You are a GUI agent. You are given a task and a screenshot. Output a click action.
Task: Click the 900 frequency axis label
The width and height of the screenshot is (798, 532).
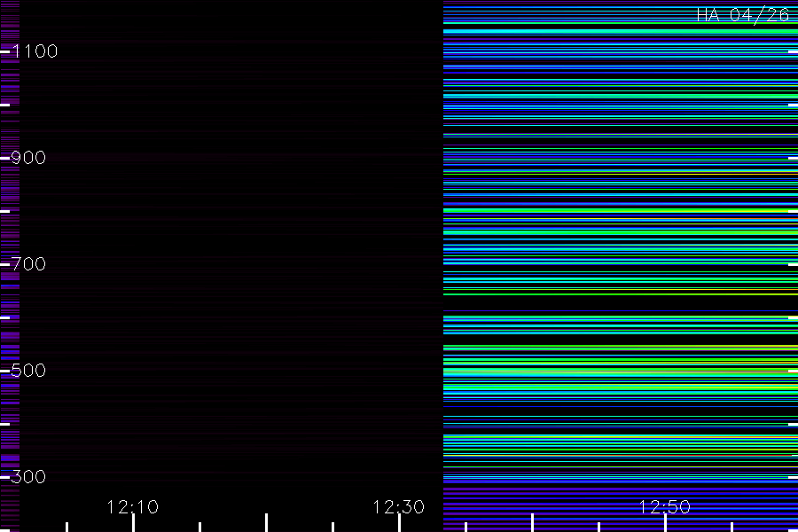point(28,158)
